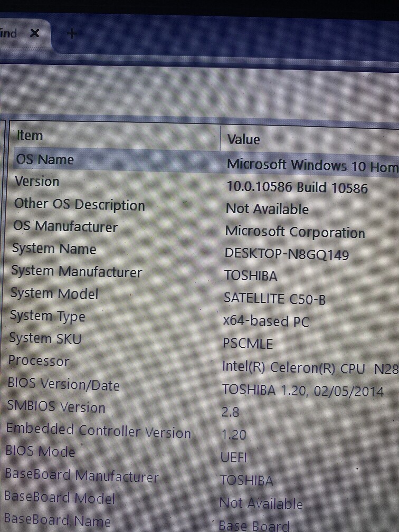
Task: Click the Item column header
Action: coord(30,135)
